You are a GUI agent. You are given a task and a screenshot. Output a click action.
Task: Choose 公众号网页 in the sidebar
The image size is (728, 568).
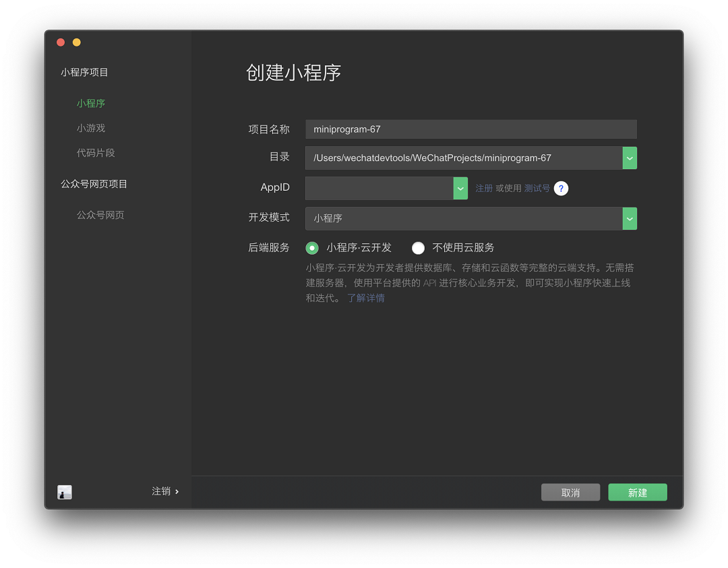tap(100, 215)
